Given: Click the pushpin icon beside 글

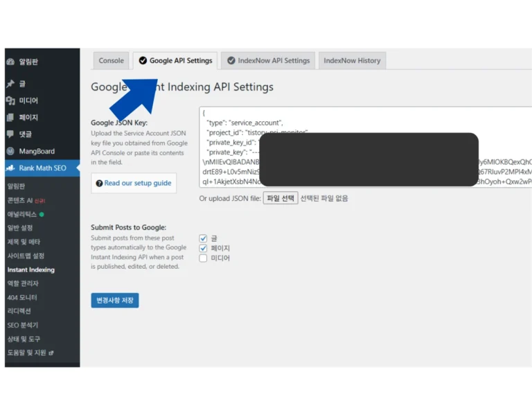Looking at the screenshot, I should [x=10, y=83].
